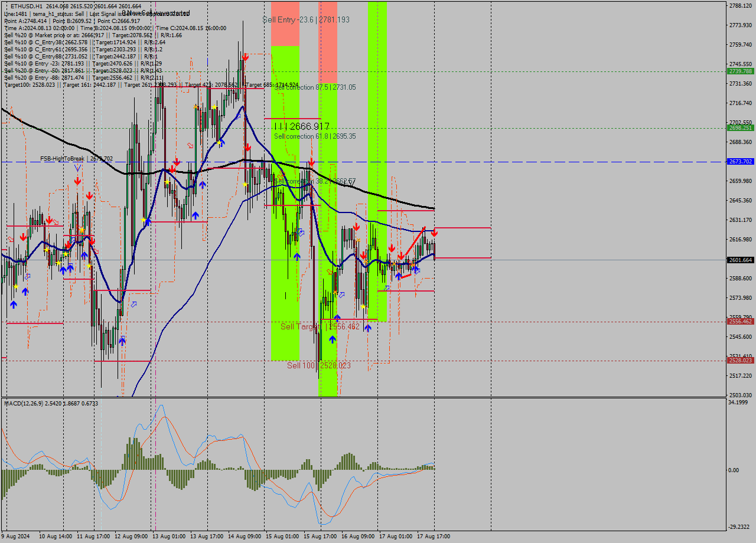Click the red sell arrow above the latest candle
Viewport: 756px width, 543px height.
pyautogui.click(x=435, y=232)
